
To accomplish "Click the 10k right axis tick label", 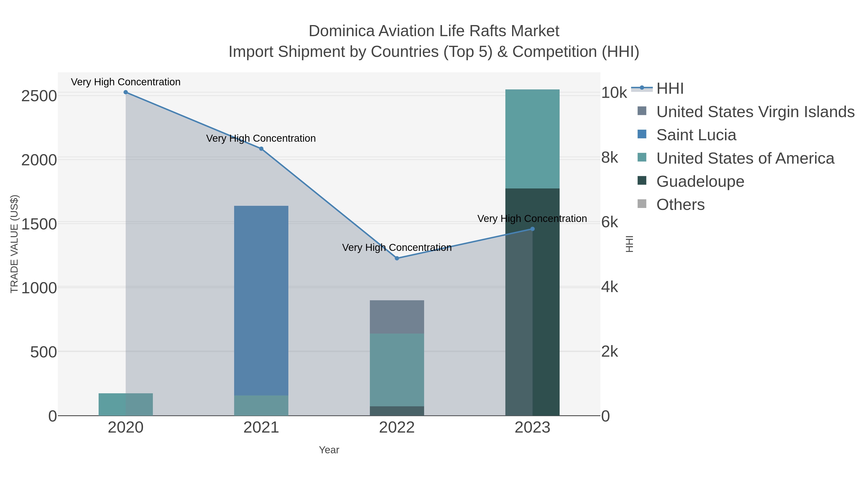I will click(614, 93).
